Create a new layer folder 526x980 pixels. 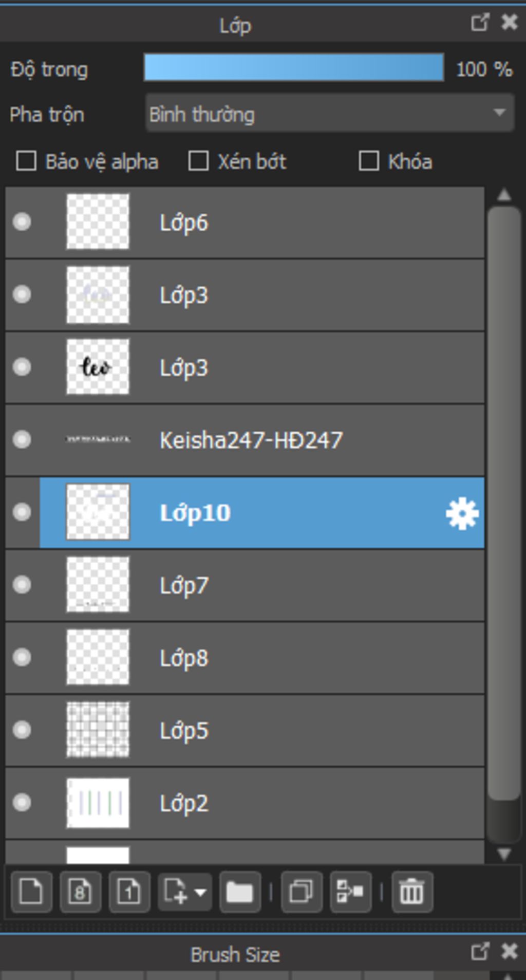(x=240, y=892)
